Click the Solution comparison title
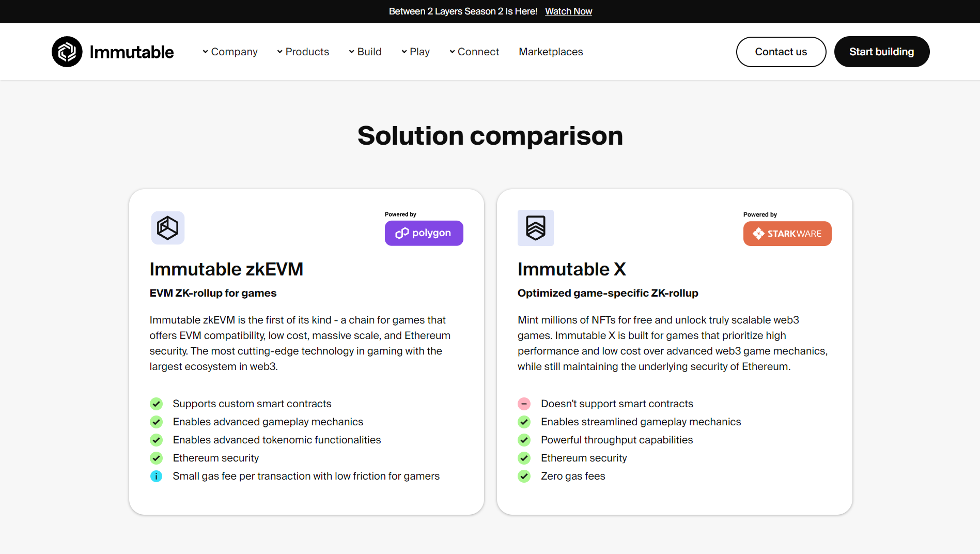 (490, 135)
